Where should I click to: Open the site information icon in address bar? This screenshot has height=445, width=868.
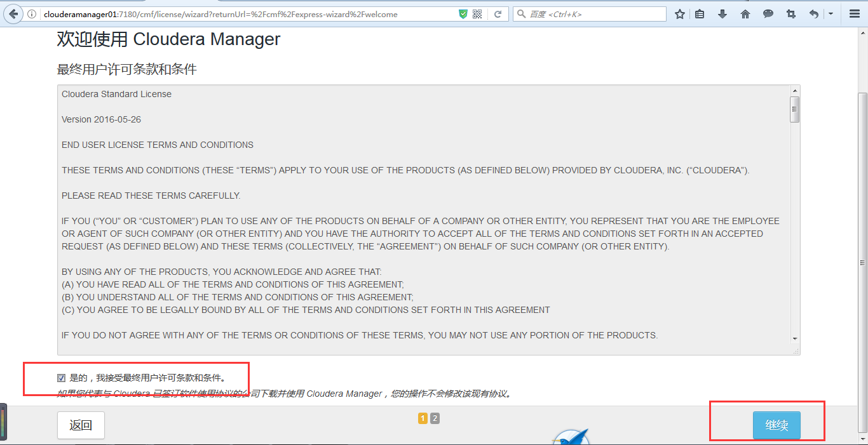click(x=32, y=14)
